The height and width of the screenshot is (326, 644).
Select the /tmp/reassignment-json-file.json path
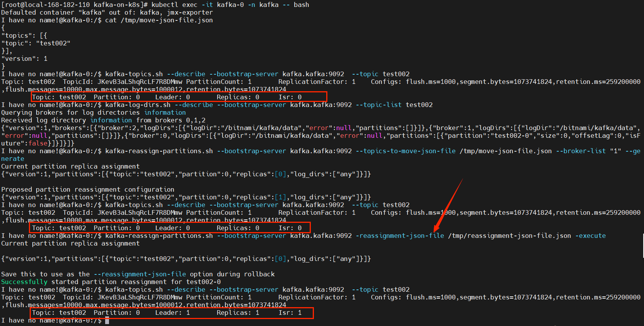click(510, 236)
